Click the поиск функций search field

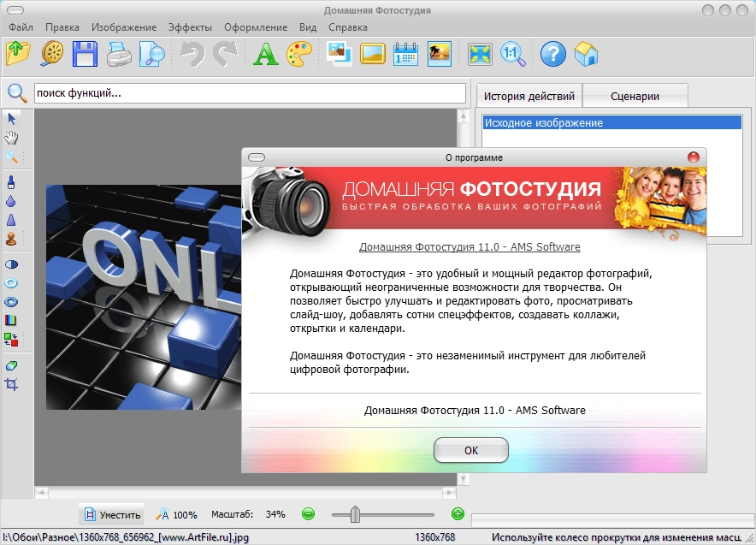click(x=250, y=93)
